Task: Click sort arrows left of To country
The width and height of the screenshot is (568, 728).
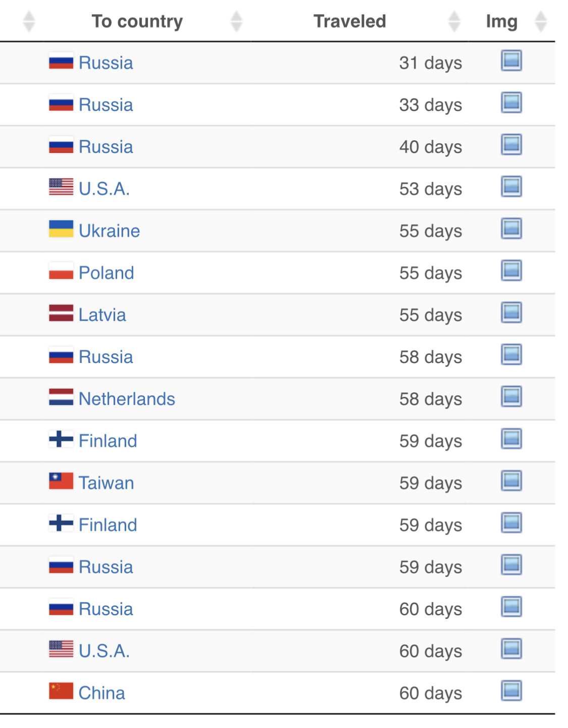Action: (29, 21)
